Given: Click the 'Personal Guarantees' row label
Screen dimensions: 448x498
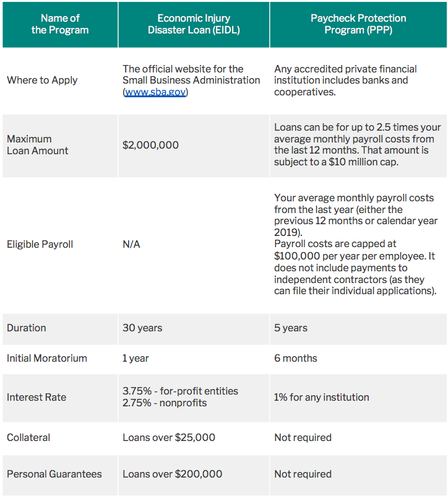Looking at the screenshot, I should tap(54, 474).
